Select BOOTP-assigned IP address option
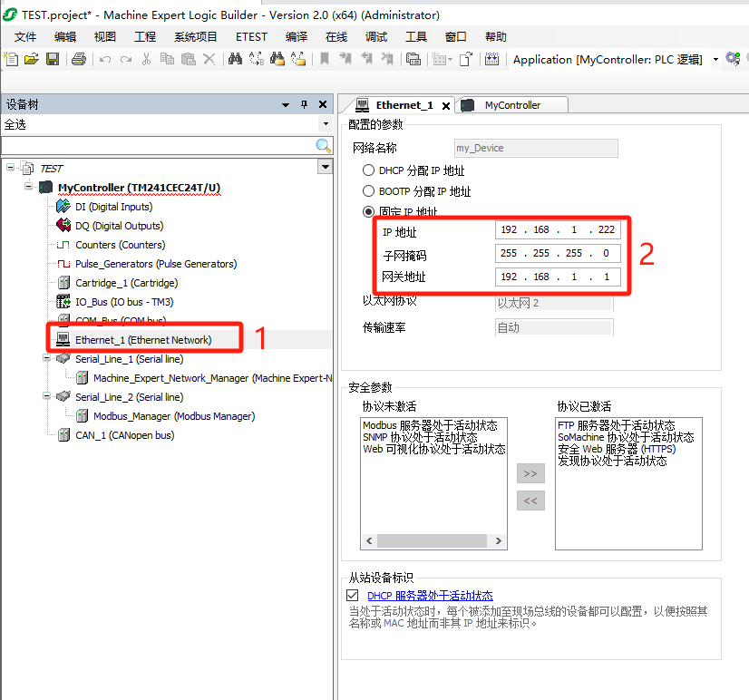This screenshot has width=749, height=700. tap(368, 191)
